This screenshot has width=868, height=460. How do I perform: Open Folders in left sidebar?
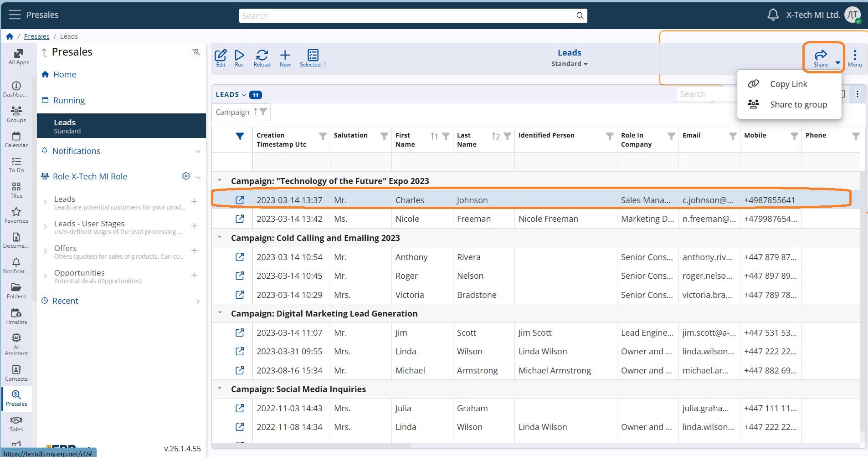[x=16, y=291]
